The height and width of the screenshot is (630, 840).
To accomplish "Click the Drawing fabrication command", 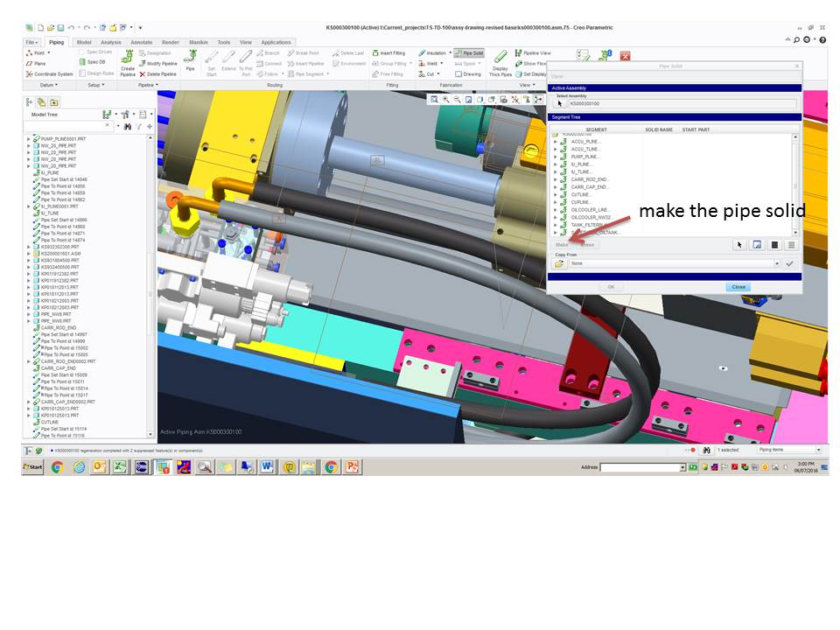I will click(x=468, y=73).
